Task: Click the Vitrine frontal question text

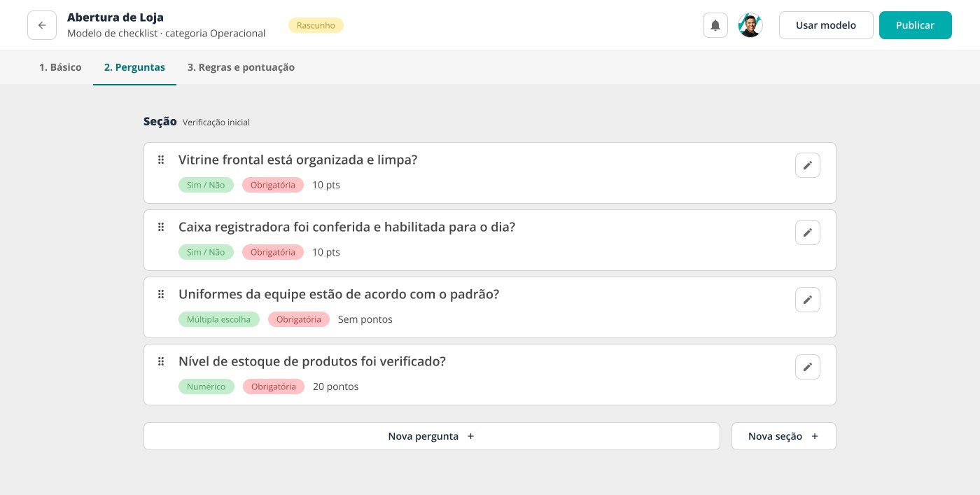Action: pos(297,160)
